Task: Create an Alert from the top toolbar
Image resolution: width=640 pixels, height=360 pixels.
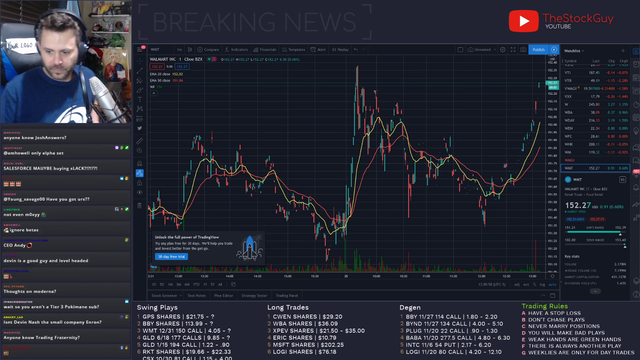Action: (x=318, y=49)
